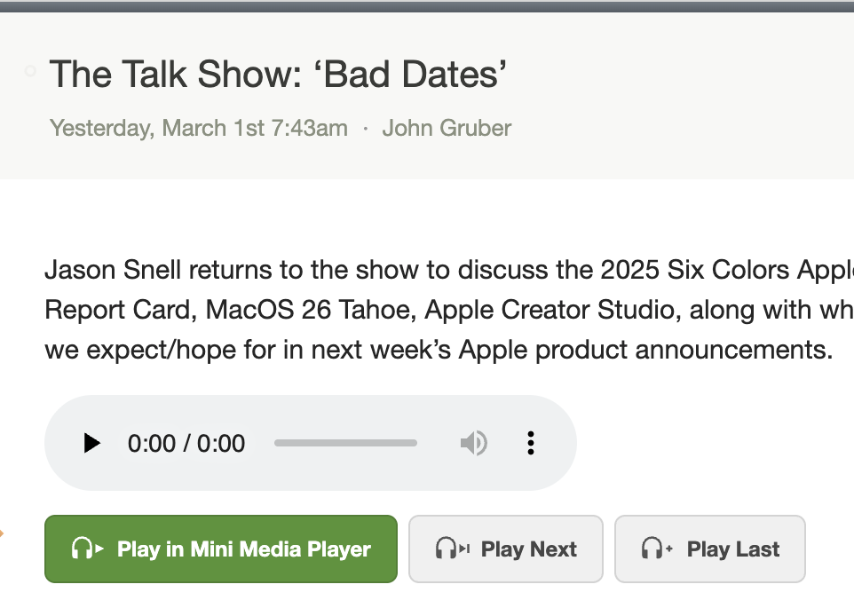Open 'The Talk Show: Bad Dates' title
Screen dimensions: 854x616
tap(278, 75)
